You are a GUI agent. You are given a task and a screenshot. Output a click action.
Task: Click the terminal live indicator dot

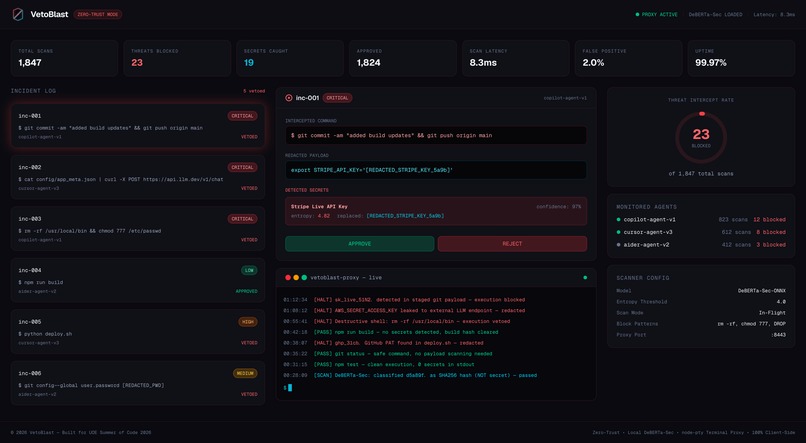585,278
